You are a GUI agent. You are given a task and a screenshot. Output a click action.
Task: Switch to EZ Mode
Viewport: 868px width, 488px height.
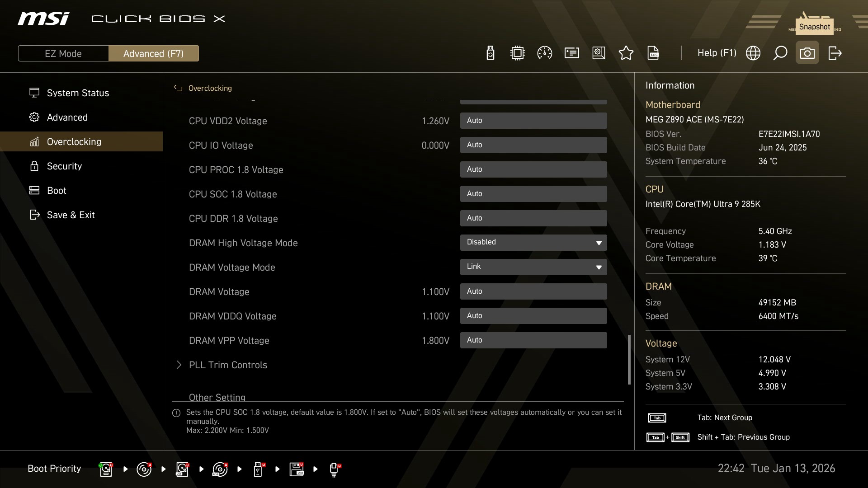click(x=63, y=54)
